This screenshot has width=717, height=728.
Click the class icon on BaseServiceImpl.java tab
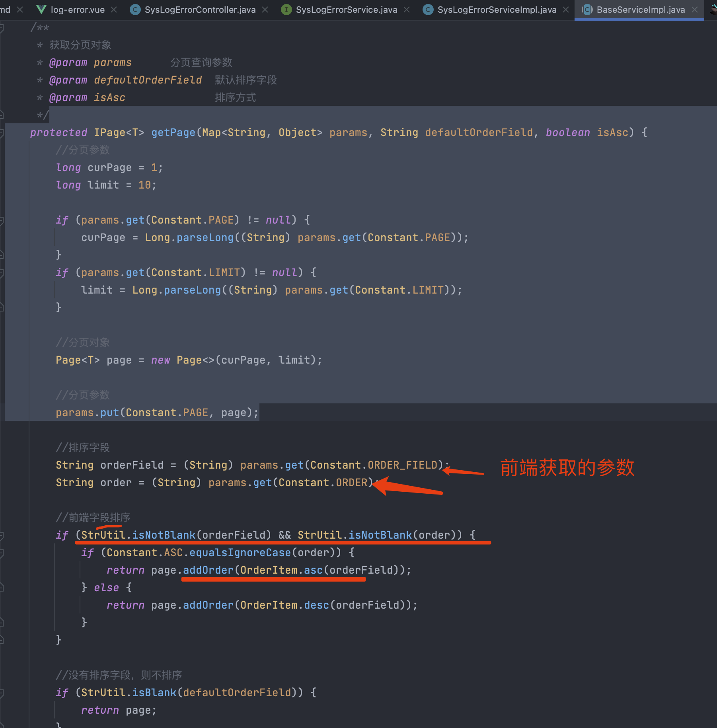[x=587, y=10]
